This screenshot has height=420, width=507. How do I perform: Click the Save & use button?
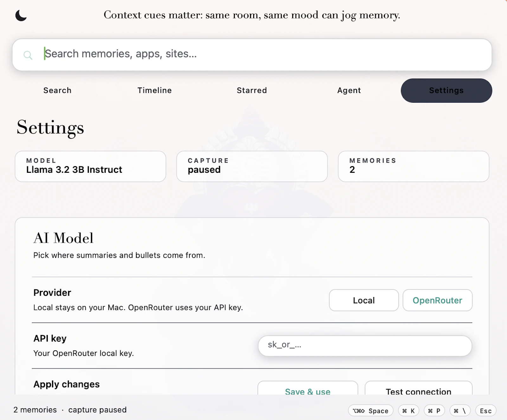click(x=308, y=388)
